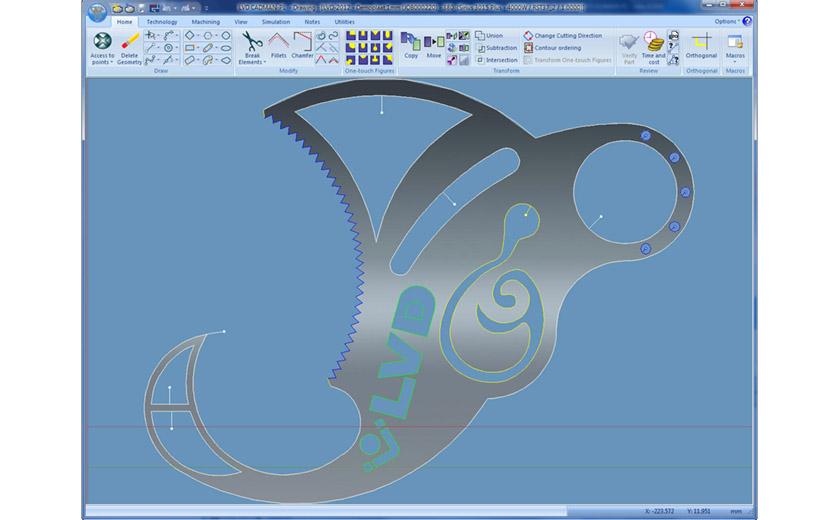Click the Verify Part icon
The height and width of the screenshot is (520, 840).
629,42
